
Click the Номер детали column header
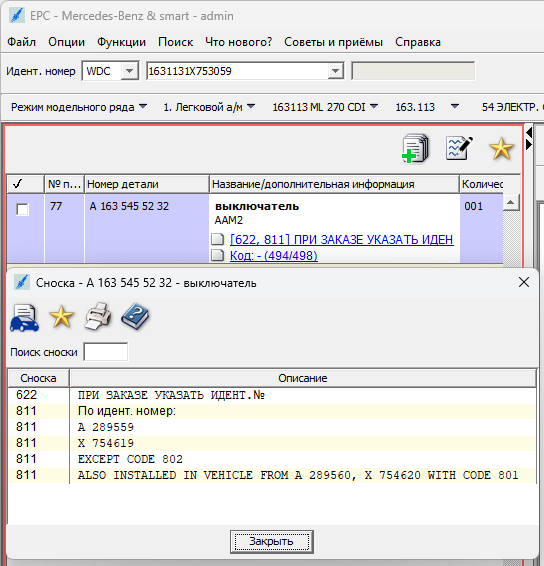(147, 184)
